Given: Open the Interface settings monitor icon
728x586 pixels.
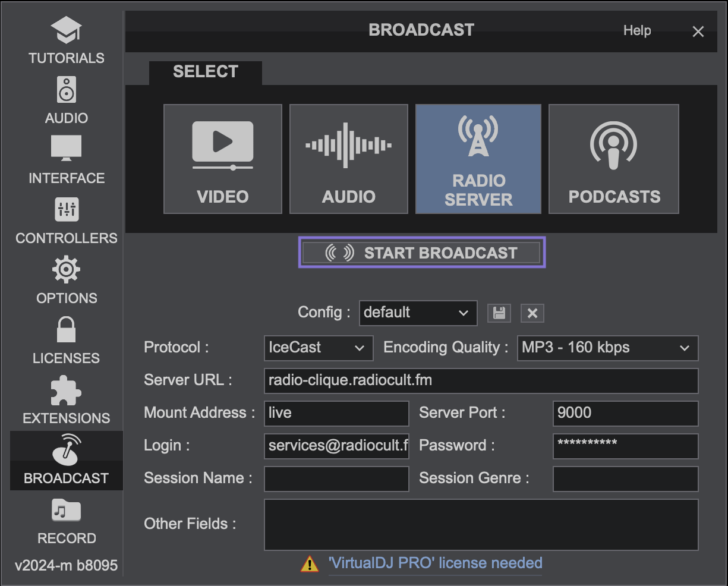Looking at the screenshot, I should (x=66, y=148).
